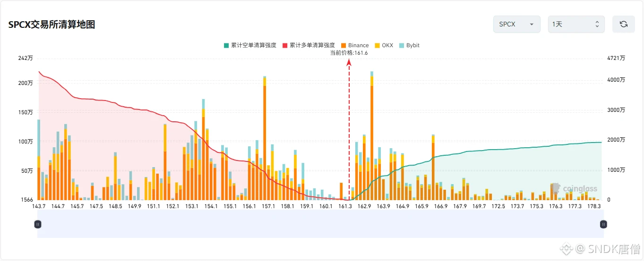Click the 162.9 x-axis price label
The height and width of the screenshot is (261, 644).
364,206
